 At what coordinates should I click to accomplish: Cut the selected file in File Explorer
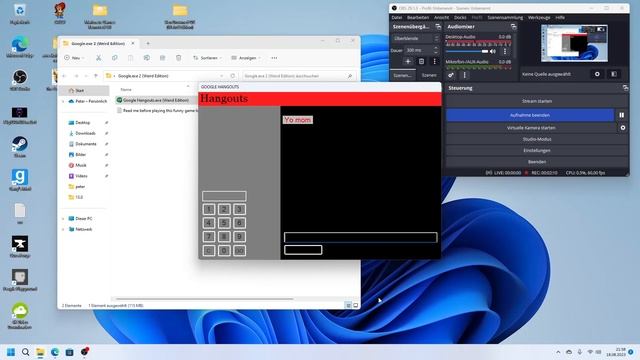(x=98, y=58)
